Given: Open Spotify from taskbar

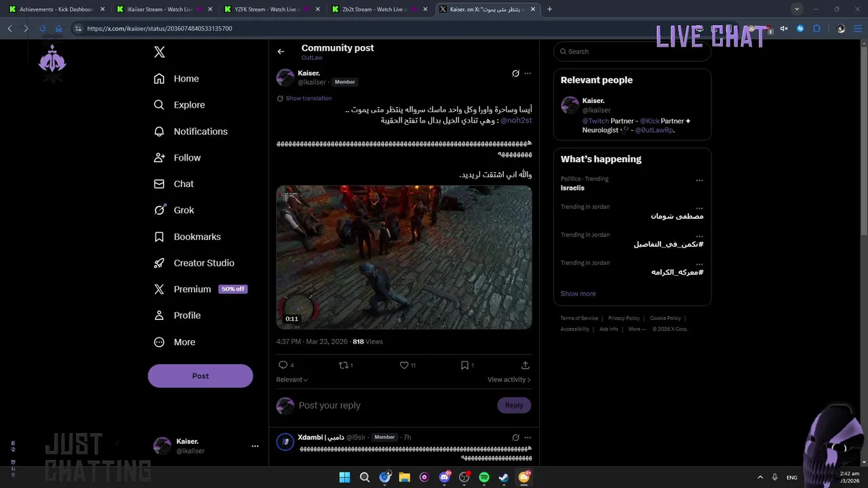Looking at the screenshot, I should pos(484,477).
